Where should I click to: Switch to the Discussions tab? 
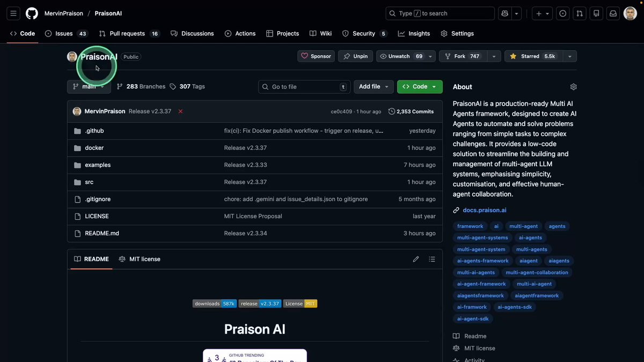[x=192, y=33]
